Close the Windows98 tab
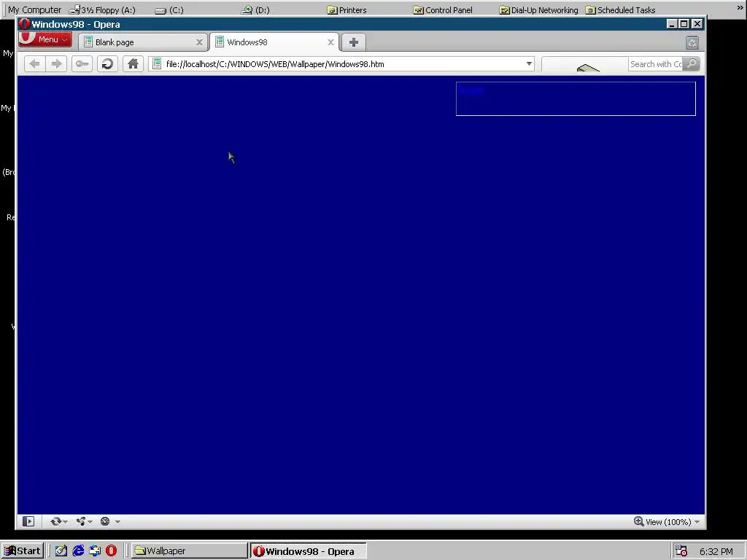 (330, 42)
